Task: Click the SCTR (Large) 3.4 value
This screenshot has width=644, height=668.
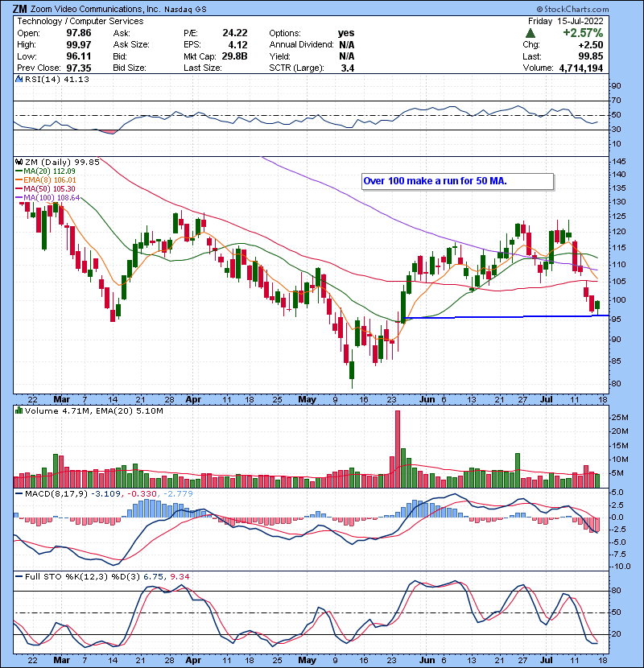Action: [348, 68]
